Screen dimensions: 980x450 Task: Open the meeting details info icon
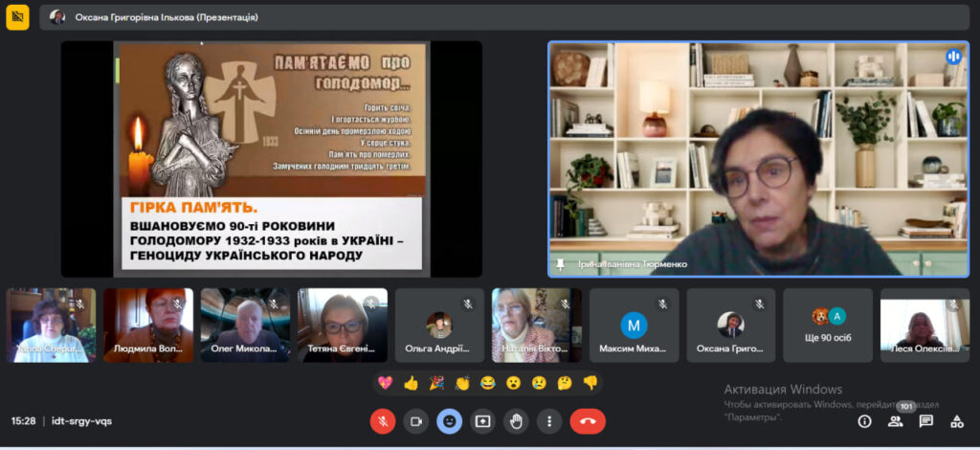(864, 421)
